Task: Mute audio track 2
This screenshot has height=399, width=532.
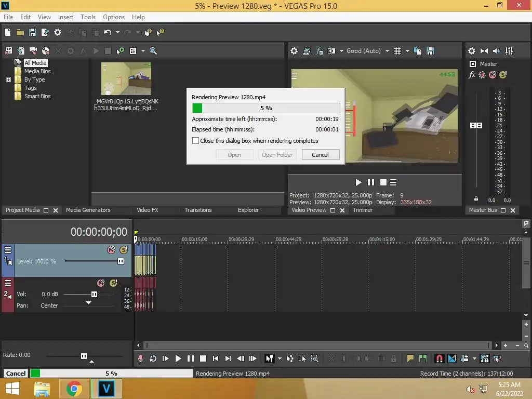Action: coord(101,283)
